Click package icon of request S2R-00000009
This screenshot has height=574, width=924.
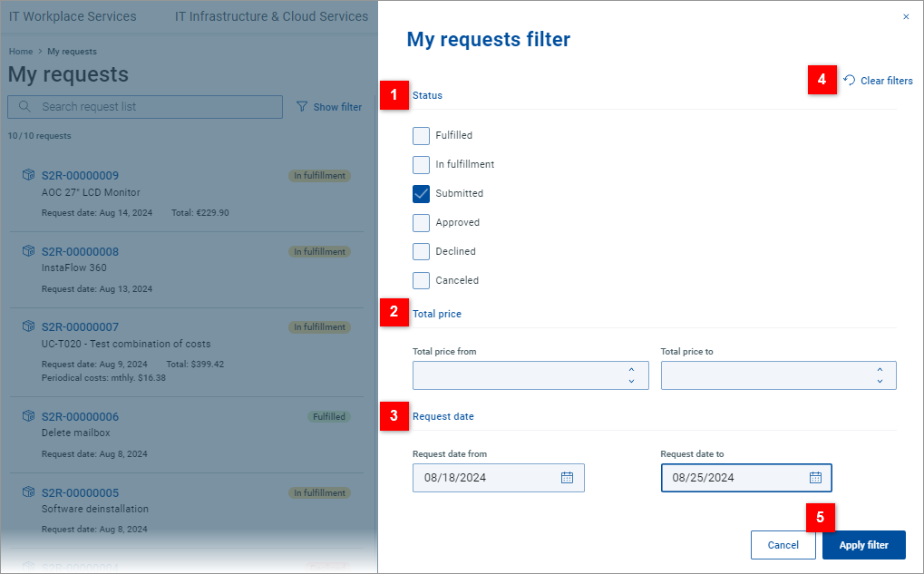coord(29,175)
